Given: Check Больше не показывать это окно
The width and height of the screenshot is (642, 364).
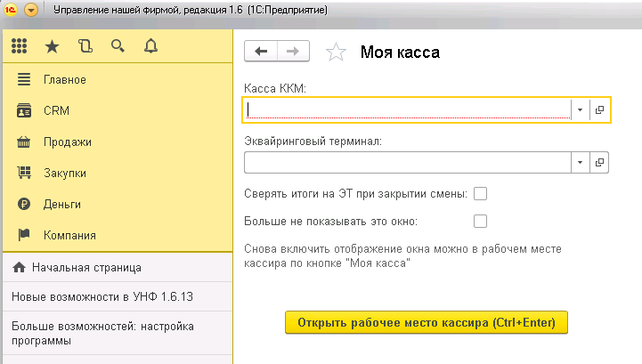Looking at the screenshot, I should coord(480,221).
